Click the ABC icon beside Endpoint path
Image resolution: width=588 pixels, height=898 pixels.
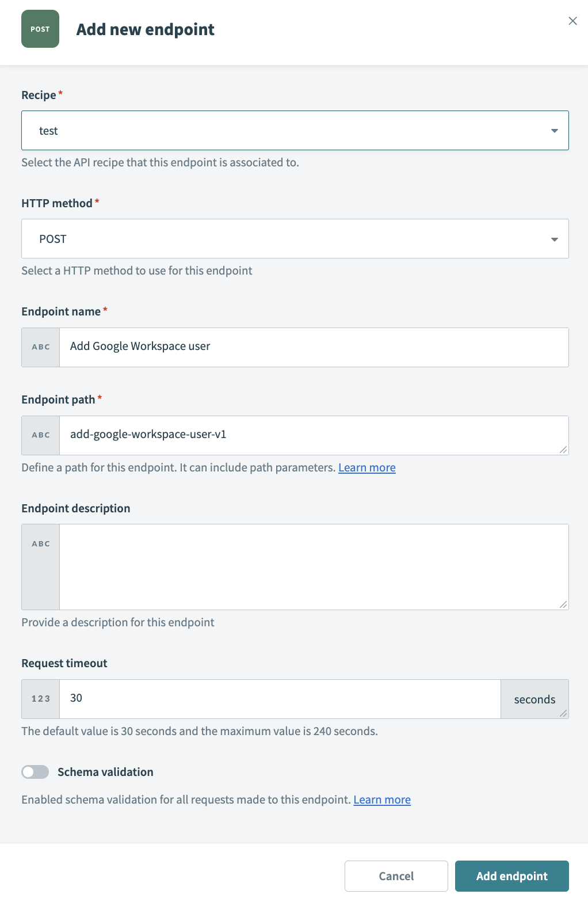coord(40,435)
